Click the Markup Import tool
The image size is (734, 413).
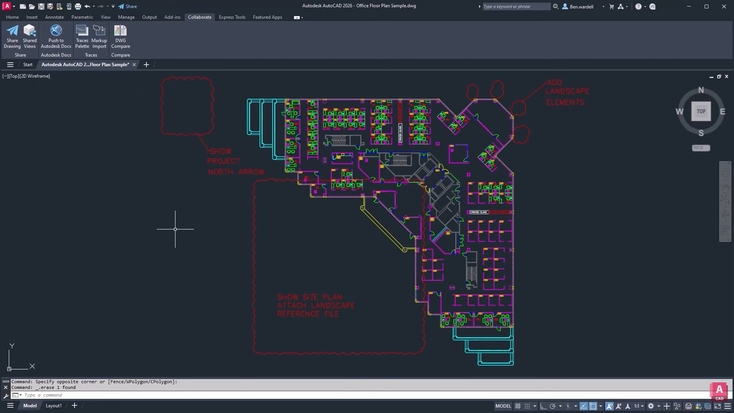(x=99, y=32)
